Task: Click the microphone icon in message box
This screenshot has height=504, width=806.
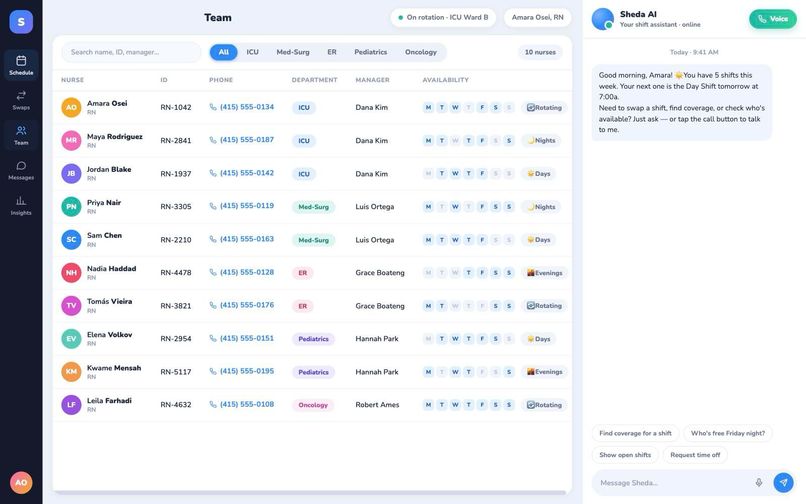Action: [759, 482]
